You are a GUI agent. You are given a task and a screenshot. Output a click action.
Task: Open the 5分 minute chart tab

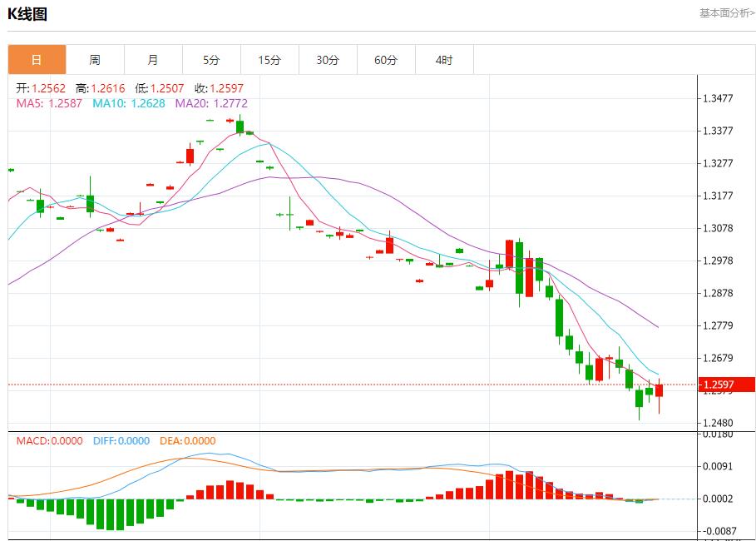click(211, 60)
